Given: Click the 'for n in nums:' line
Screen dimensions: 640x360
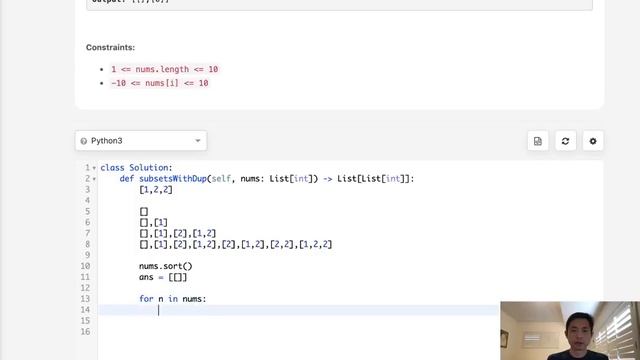Looking at the screenshot, I should [x=173, y=299].
